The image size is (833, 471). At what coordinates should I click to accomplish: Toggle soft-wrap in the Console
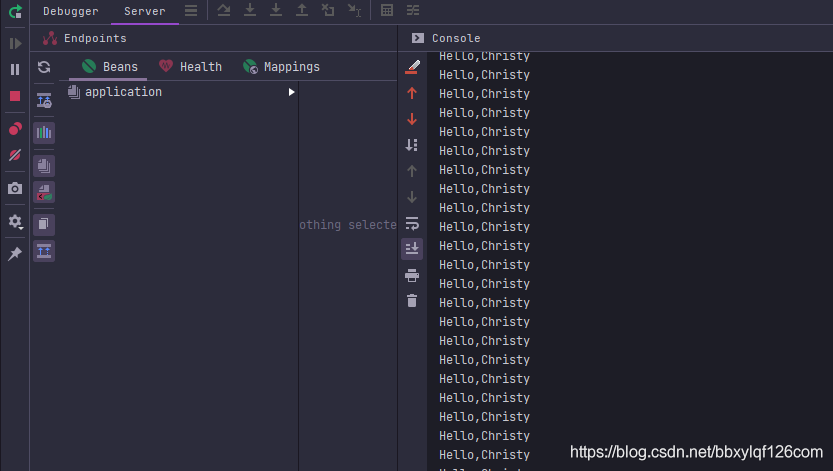(x=412, y=223)
